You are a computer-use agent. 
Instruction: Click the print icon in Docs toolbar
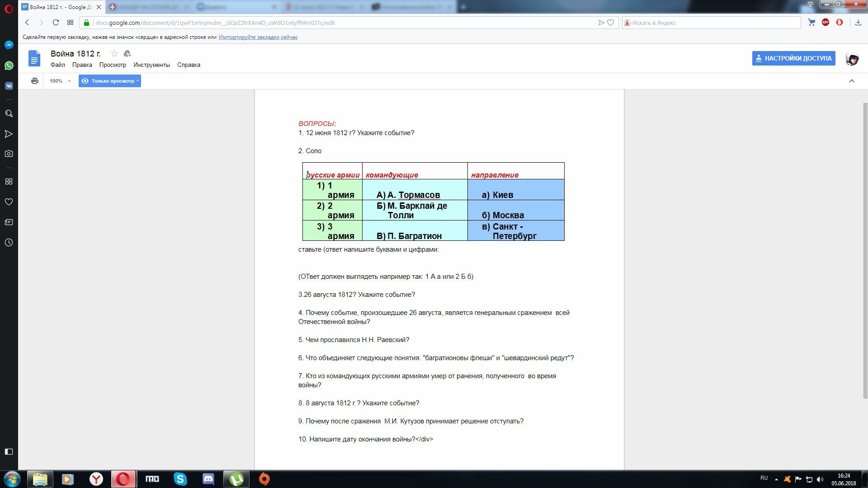click(x=35, y=81)
